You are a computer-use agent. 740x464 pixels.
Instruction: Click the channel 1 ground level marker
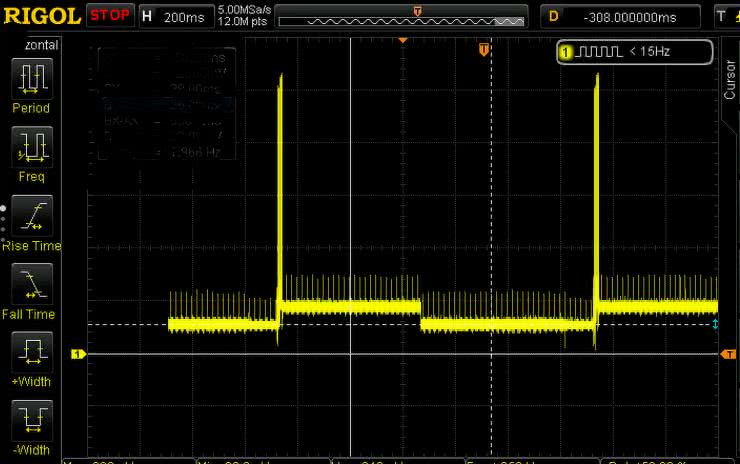(77, 354)
